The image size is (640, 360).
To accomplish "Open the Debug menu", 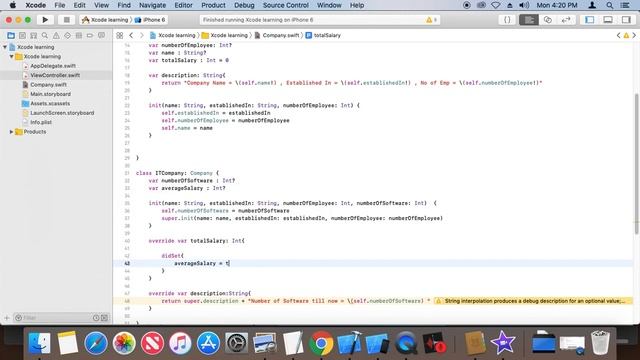I will coord(244,5).
